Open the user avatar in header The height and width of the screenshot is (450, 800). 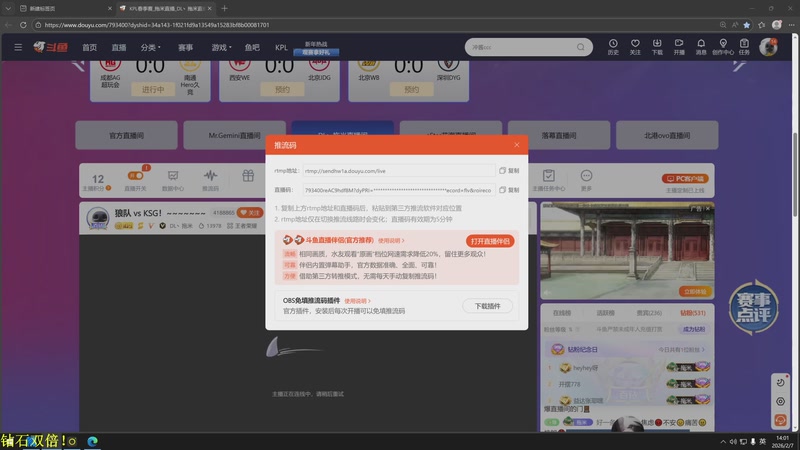point(768,47)
